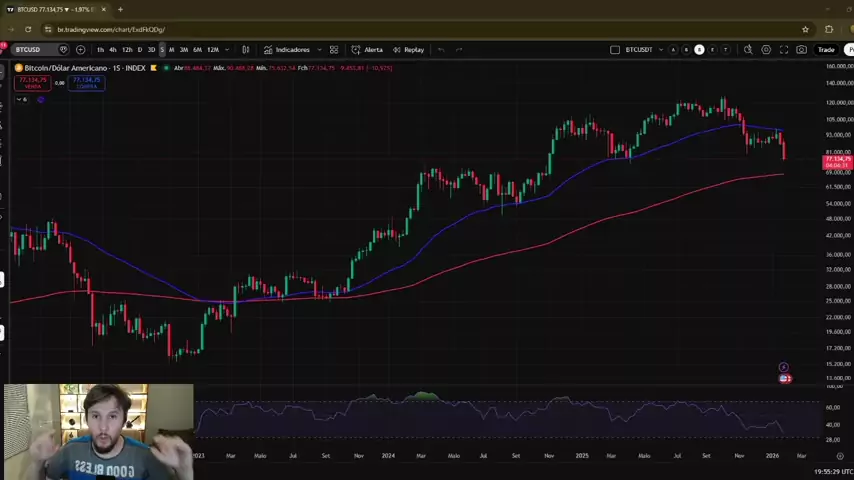Viewport: 854px width, 480px height.
Task: Click the red VENDA sell price button
Action: click(x=32, y=83)
